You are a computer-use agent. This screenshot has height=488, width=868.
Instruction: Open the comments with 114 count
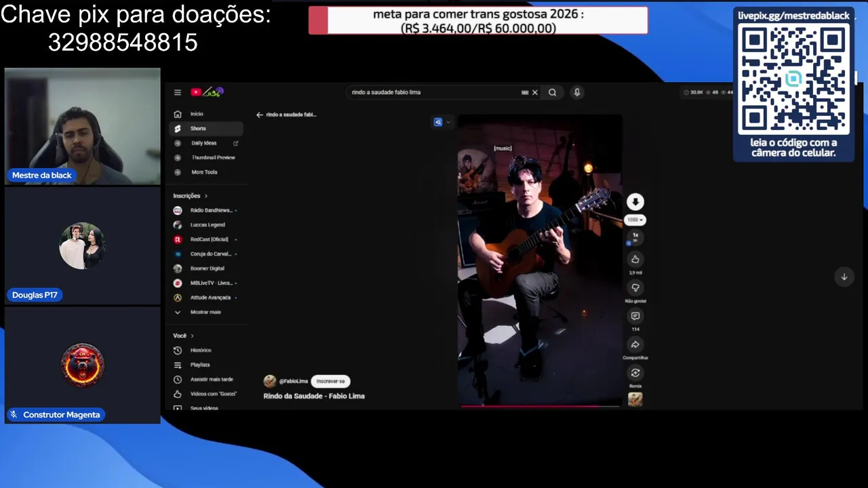click(x=635, y=316)
